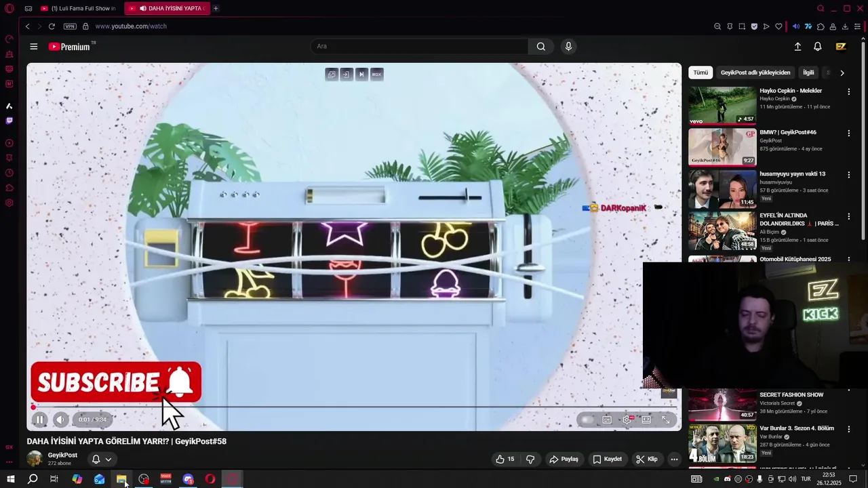Show more filter chips with arrow
Screen dimensions: 868x488
tap(842, 73)
